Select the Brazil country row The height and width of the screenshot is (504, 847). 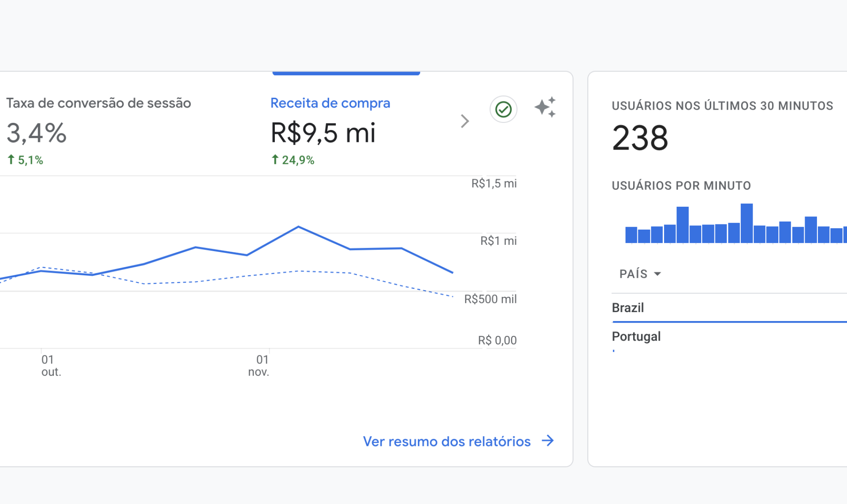tap(729, 308)
